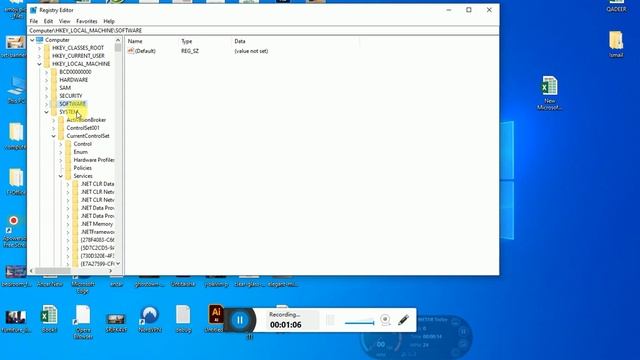Open the Help menu

[x=109, y=21]
